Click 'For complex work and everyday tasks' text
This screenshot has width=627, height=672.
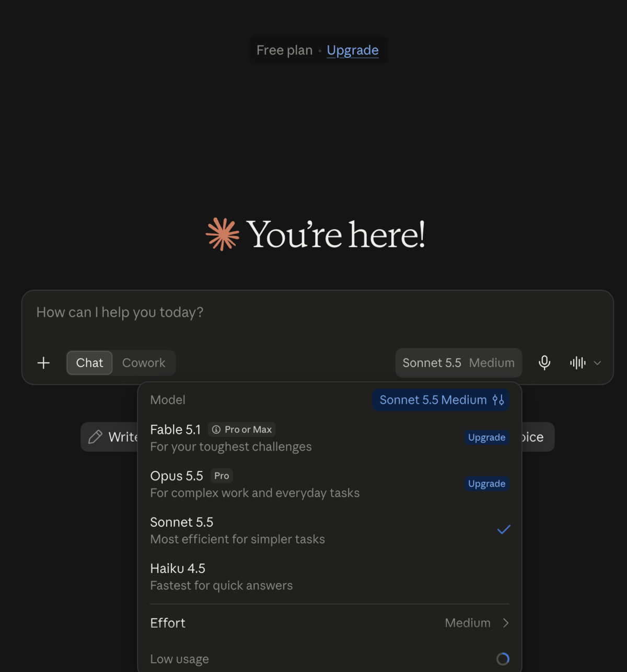click(255, 493)
